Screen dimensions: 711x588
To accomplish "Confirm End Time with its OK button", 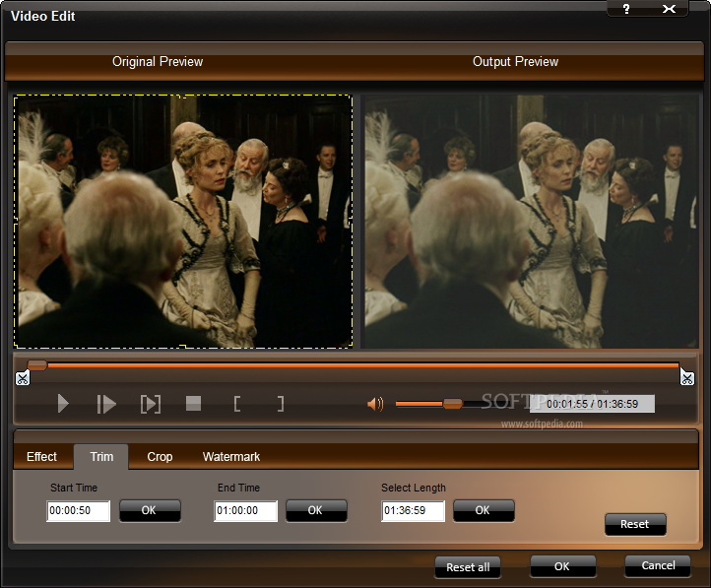I will [x=316, y=510].
